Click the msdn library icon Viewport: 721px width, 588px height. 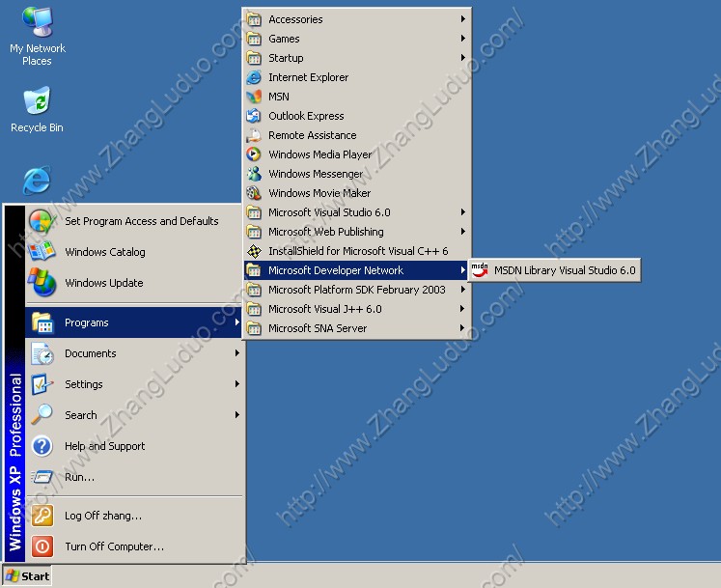[x=480, y=270]
